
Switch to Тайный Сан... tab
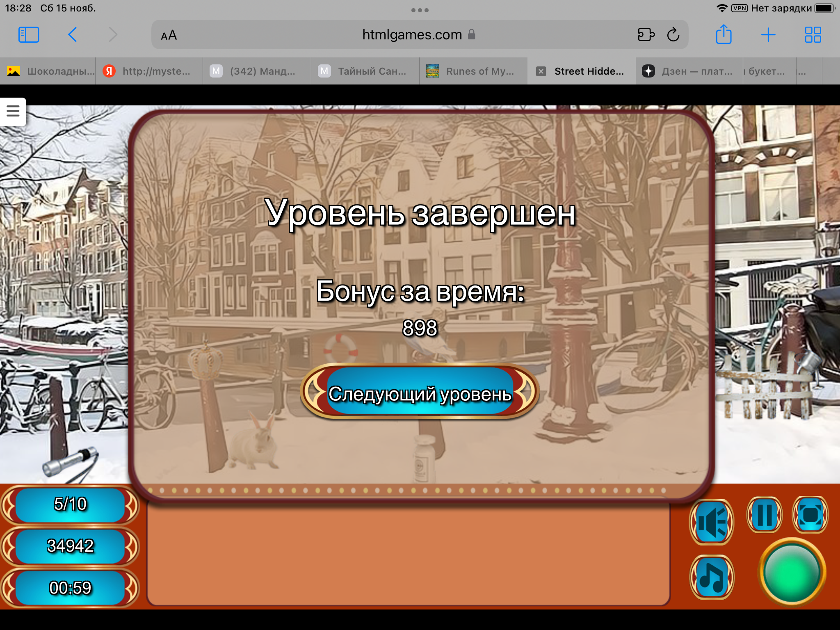[x=365, y=71]
